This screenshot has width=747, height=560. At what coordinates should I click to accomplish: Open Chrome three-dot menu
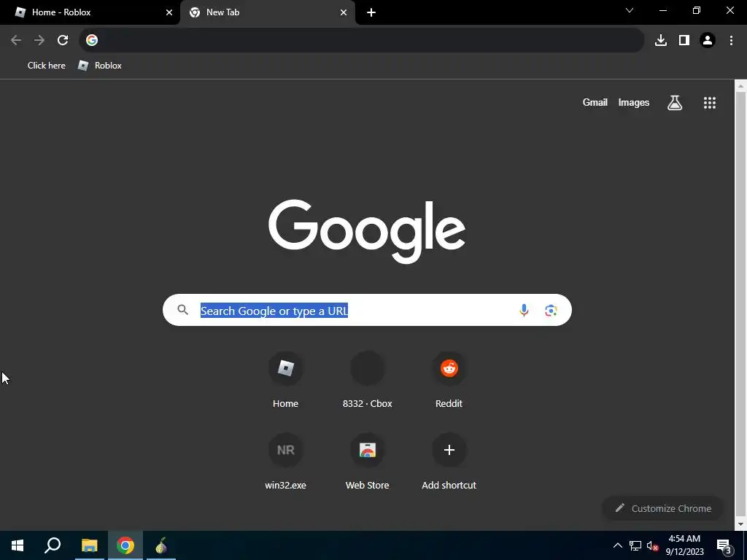tap(731, 40)
